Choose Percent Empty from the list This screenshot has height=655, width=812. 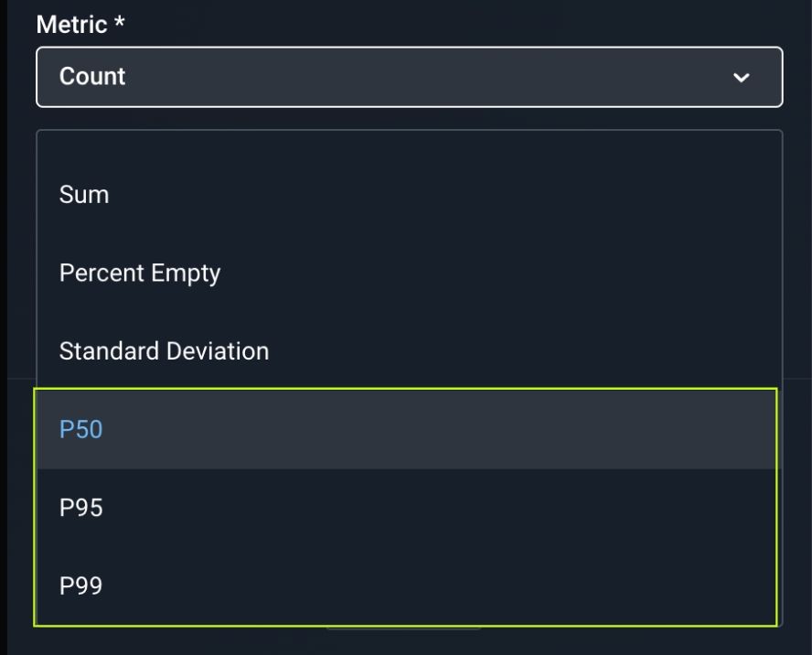(x=140, y=273)
